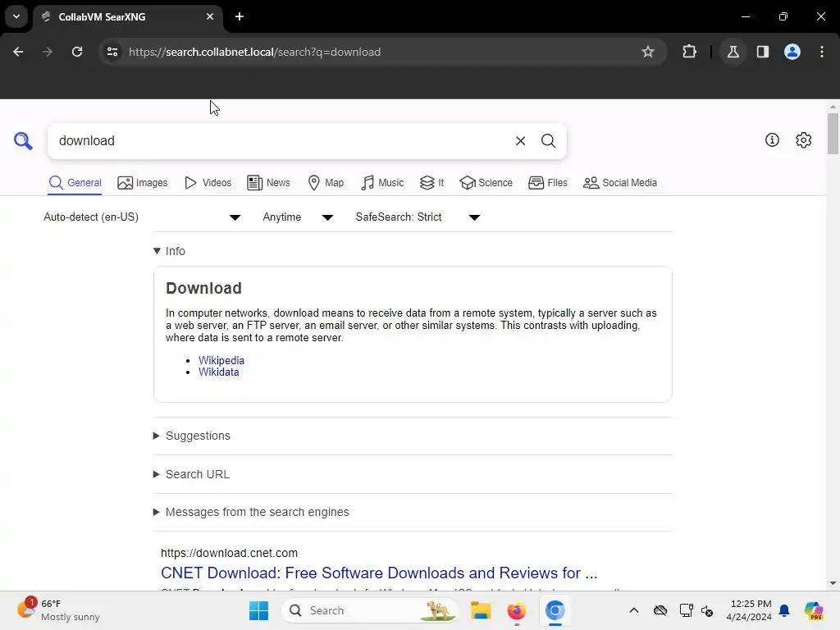840x630 pixels.
Task: Switch to the Videos tab
Action: (x=208, y=183)
